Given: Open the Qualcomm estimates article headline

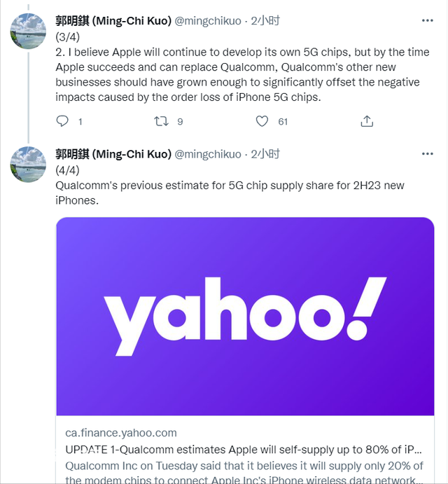Looking at the screenshot, I should point(244,450).
